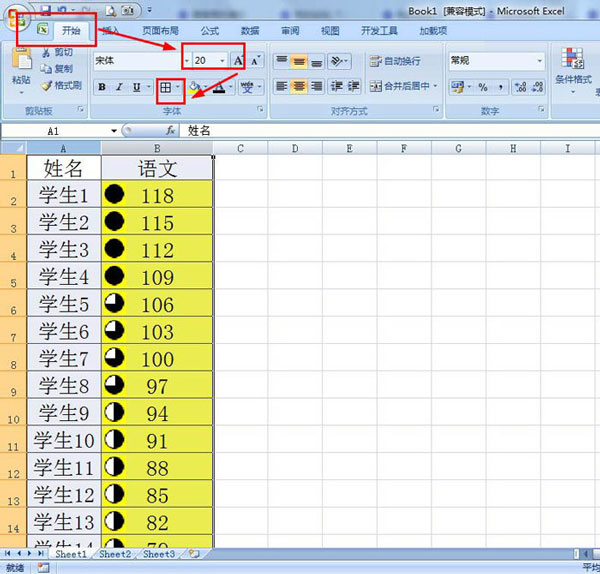Click Undo in quick access toolbar
600x574 pixels.
point(62,11)
